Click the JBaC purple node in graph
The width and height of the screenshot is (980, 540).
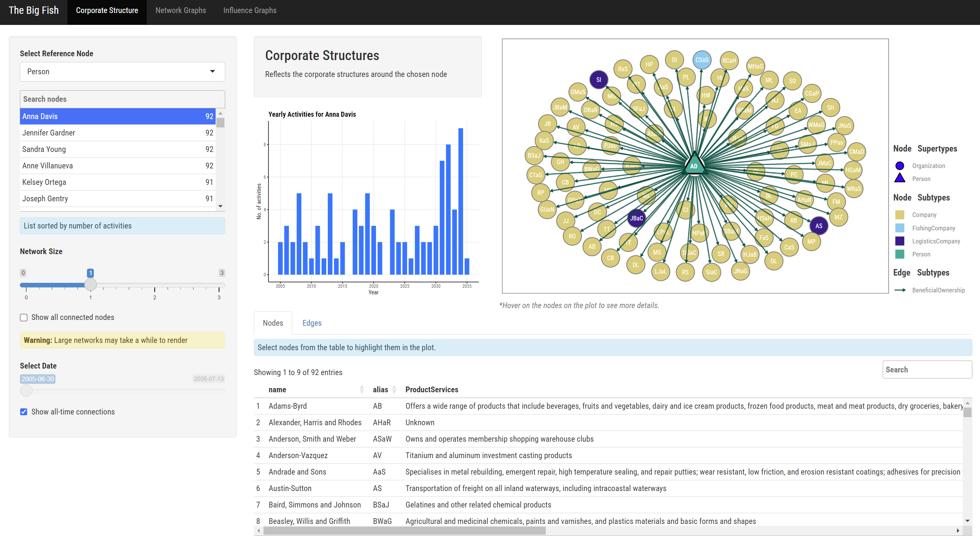pos(636,218)
